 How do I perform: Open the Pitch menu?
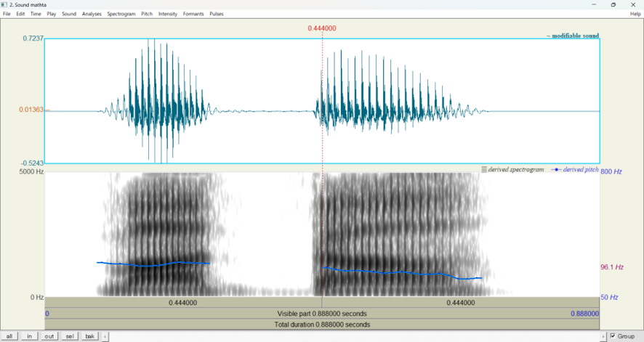pyautogui.click(x=147, y=14)
